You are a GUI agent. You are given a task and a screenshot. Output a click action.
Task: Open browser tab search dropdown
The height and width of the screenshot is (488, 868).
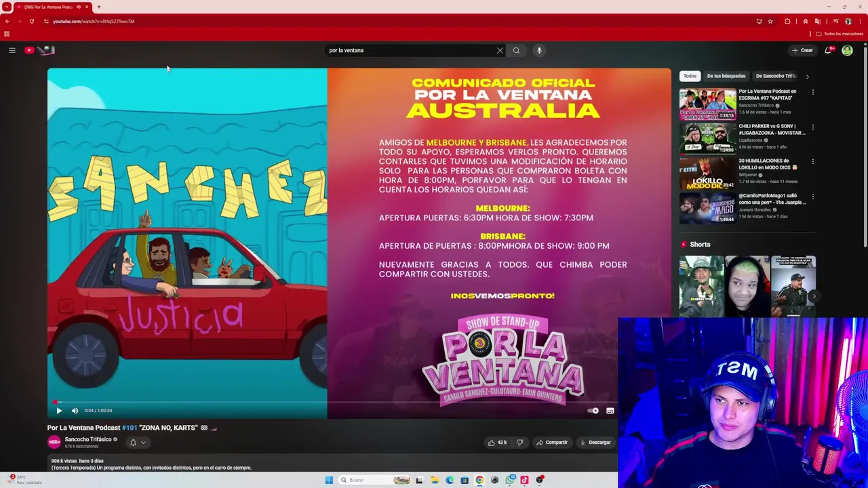(7, 7)
